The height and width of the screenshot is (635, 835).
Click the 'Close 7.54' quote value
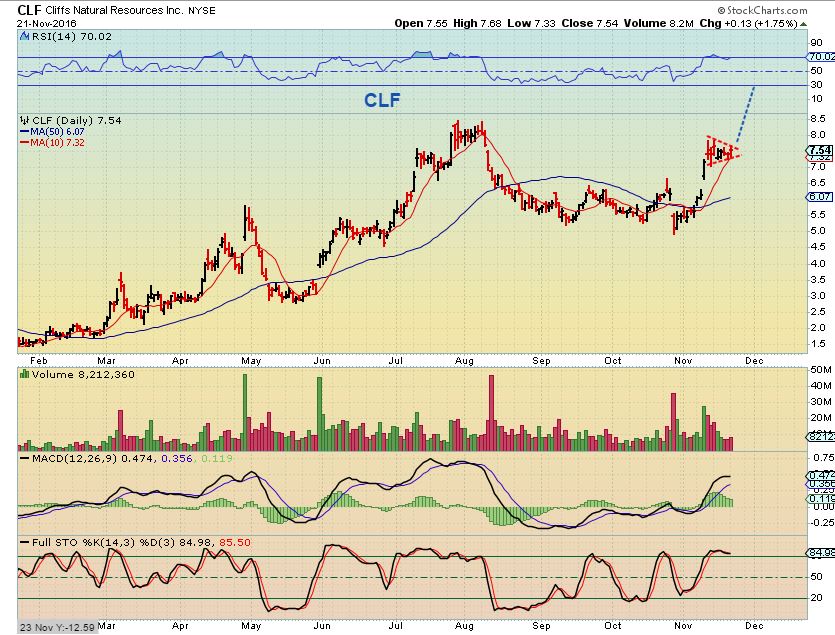590,23
